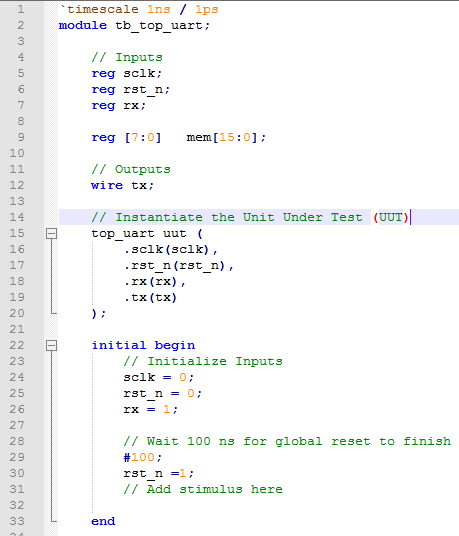Click the '.rst_n(rst_n),' port connection
The height and width of the screenshot is (536, 459).
click(178, 266)
